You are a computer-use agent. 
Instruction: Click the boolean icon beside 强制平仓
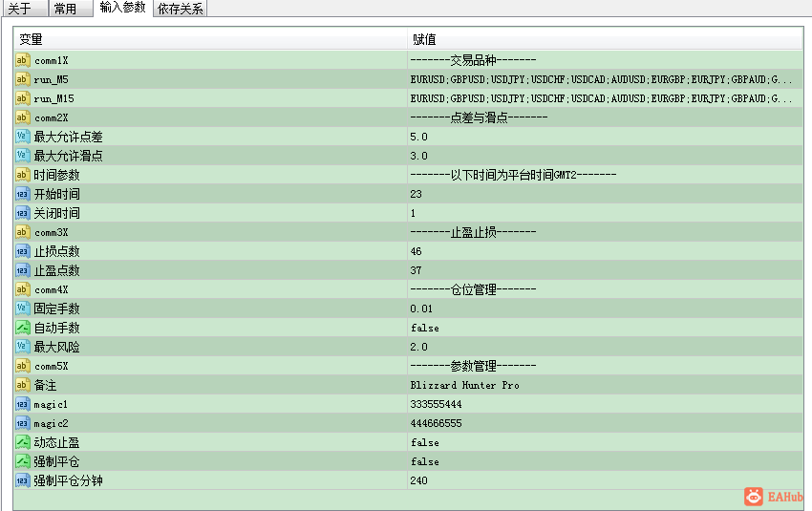pyautogui.click(x=22, y=461)
